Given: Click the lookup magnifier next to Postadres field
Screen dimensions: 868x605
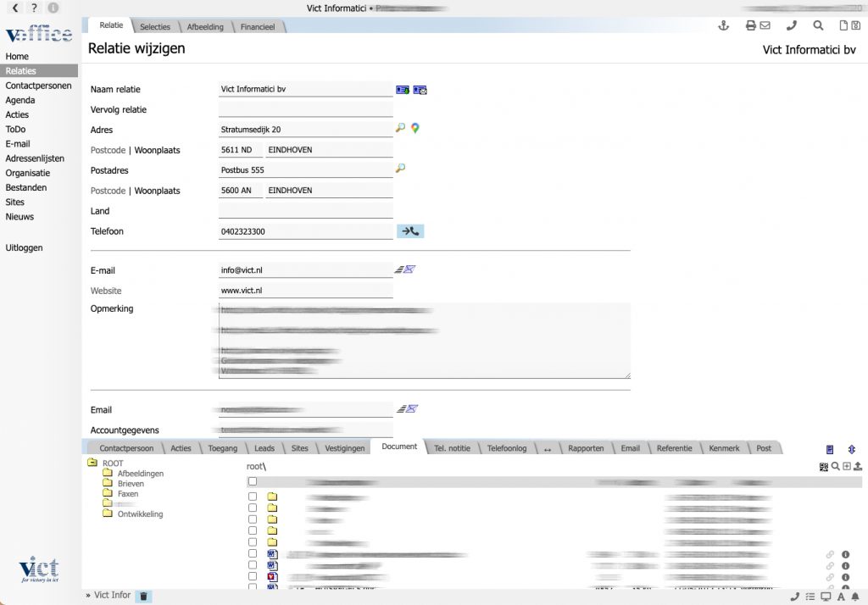Looking at the screenshot, I should point(400,169).
